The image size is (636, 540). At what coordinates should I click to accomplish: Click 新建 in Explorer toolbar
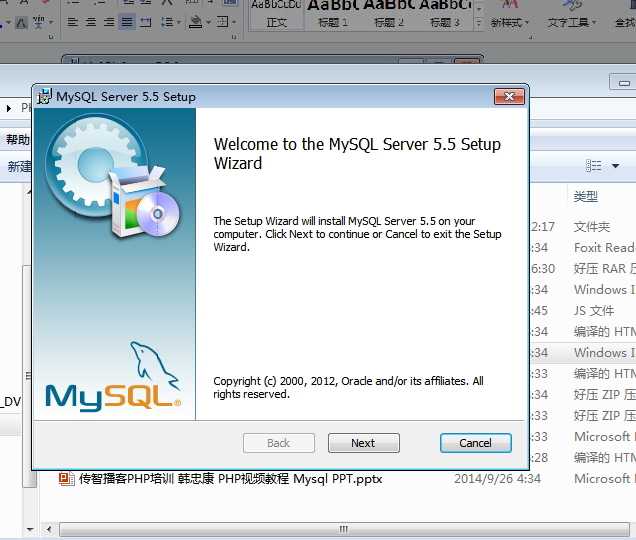[x=19, y=166]
